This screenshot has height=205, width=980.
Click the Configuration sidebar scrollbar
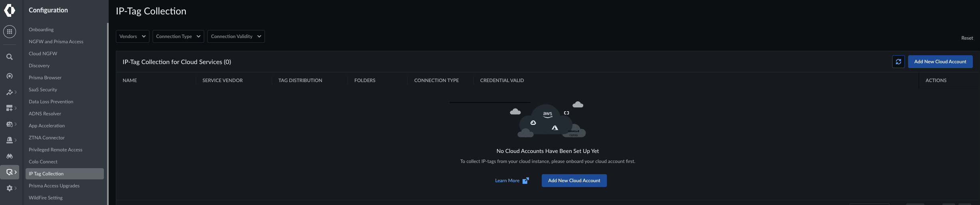pyautogui.click(x=107, y=114)
